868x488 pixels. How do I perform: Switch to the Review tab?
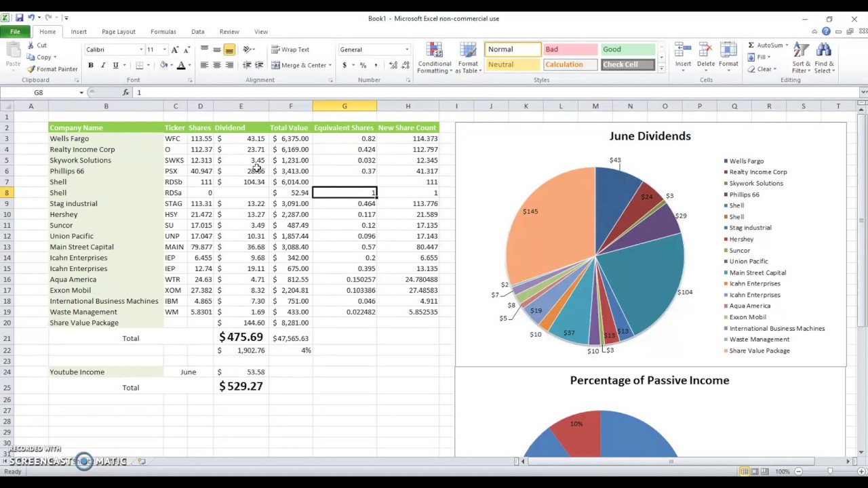click(x=229, y=32)
